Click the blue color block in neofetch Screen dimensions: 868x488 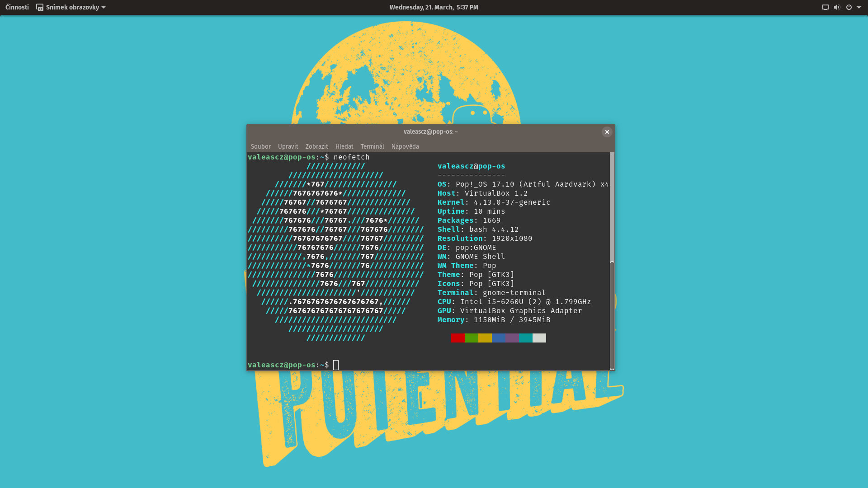tap(498, 338)
